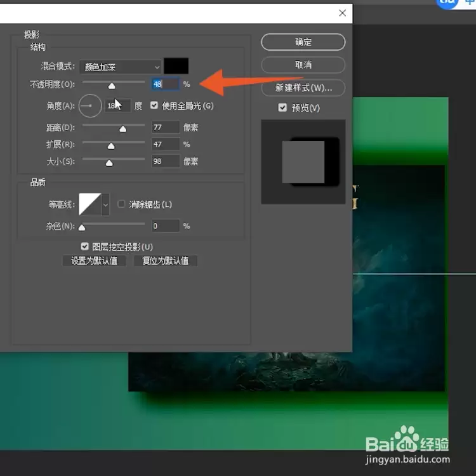Click the 杂色 value field 0
476x476 pixels.
click(166, 226)
